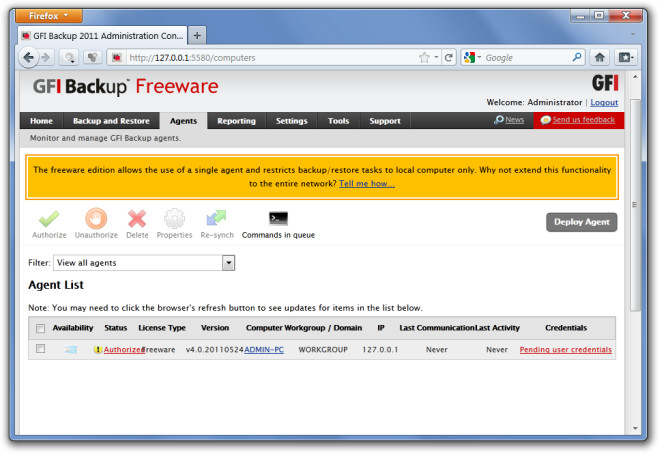Viewport: 660px width, 454px height.
Task: Follow the Tell me how... link
Action: [x=367, y=184]
